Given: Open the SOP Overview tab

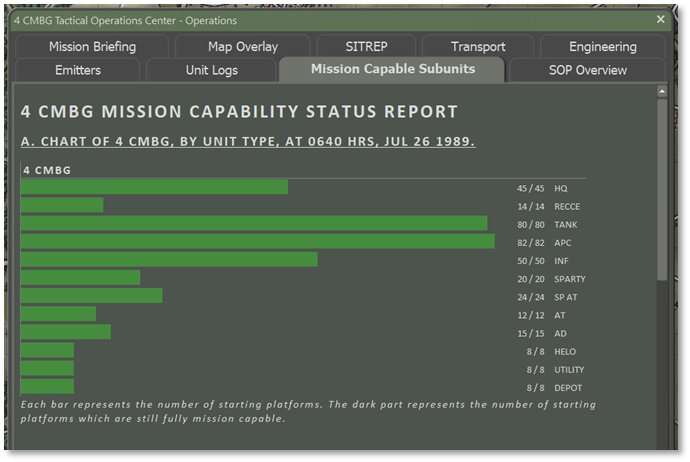Looking at the screenshot, I should pos(587,70).
